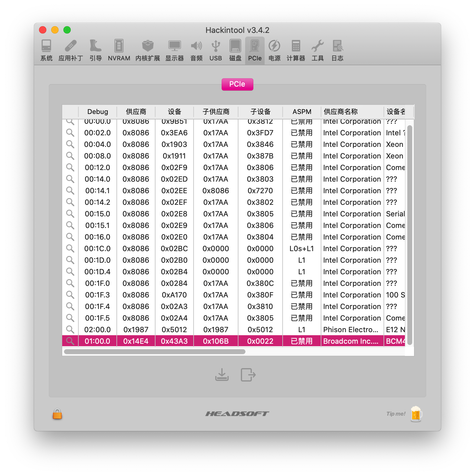Select the pink PCIe tab

(x=237, y=84)
